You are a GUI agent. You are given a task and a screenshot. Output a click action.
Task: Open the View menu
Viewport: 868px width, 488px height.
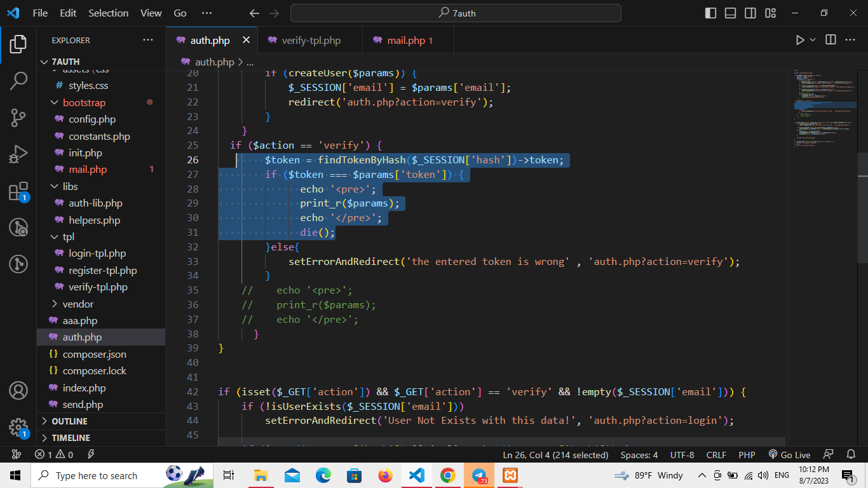[x=151, y=13]
